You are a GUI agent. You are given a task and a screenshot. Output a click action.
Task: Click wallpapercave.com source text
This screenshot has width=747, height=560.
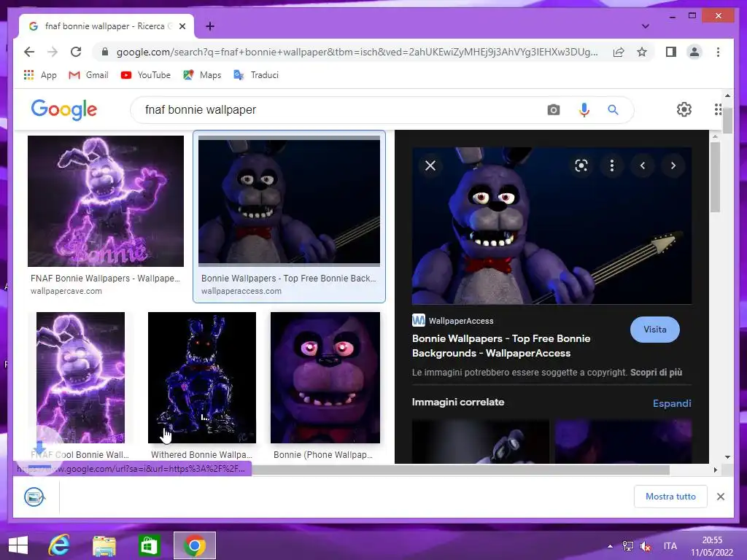(66, 291)
